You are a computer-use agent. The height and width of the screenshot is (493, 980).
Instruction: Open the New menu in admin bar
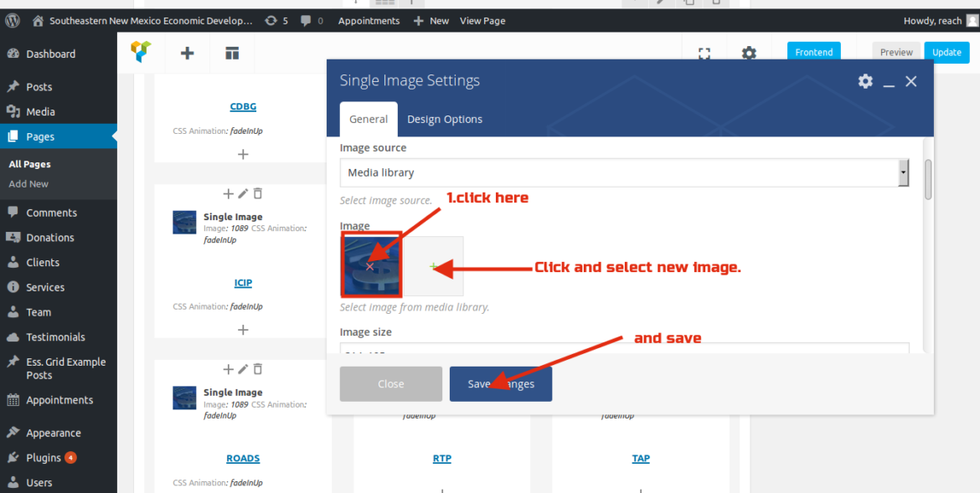point(431,20)
